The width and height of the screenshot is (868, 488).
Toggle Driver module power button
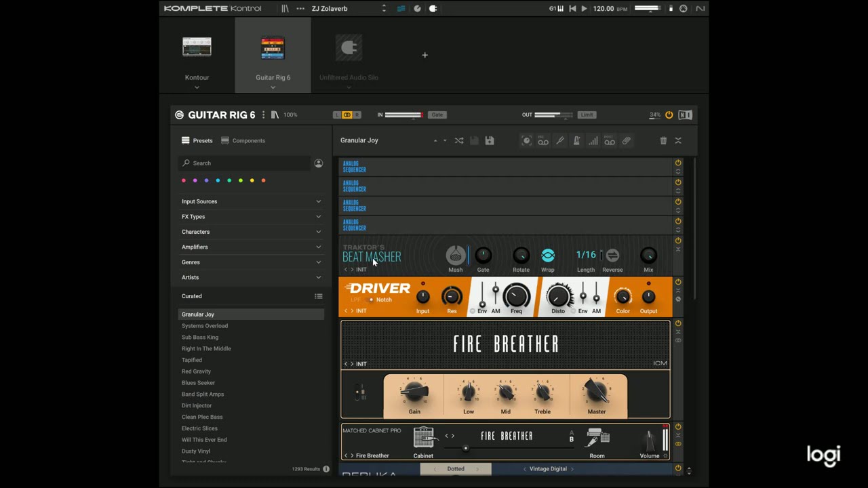coord(677,282)
